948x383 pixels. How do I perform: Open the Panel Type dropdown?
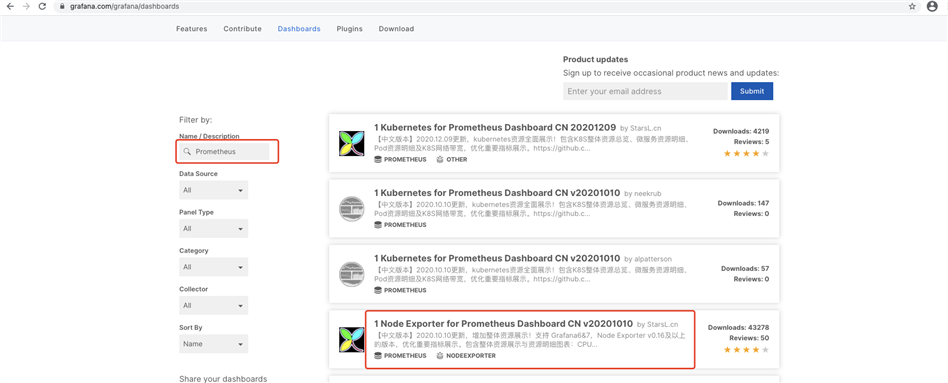point(213,229)
